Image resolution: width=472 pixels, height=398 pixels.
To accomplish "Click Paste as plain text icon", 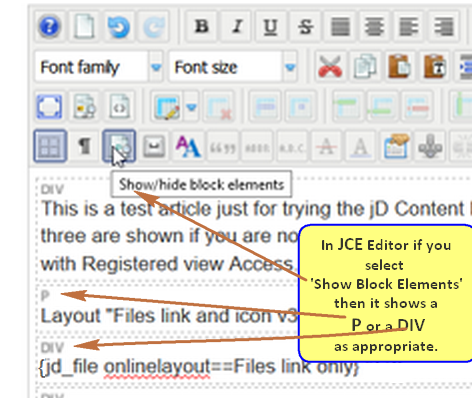I will (x=434, y=67).
